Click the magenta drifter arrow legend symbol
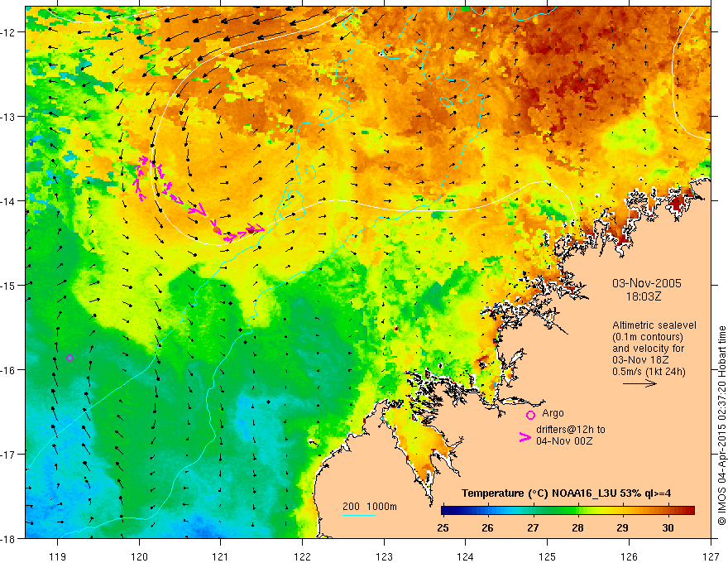Viewport: 728px width, 563px height. [525, 436]
